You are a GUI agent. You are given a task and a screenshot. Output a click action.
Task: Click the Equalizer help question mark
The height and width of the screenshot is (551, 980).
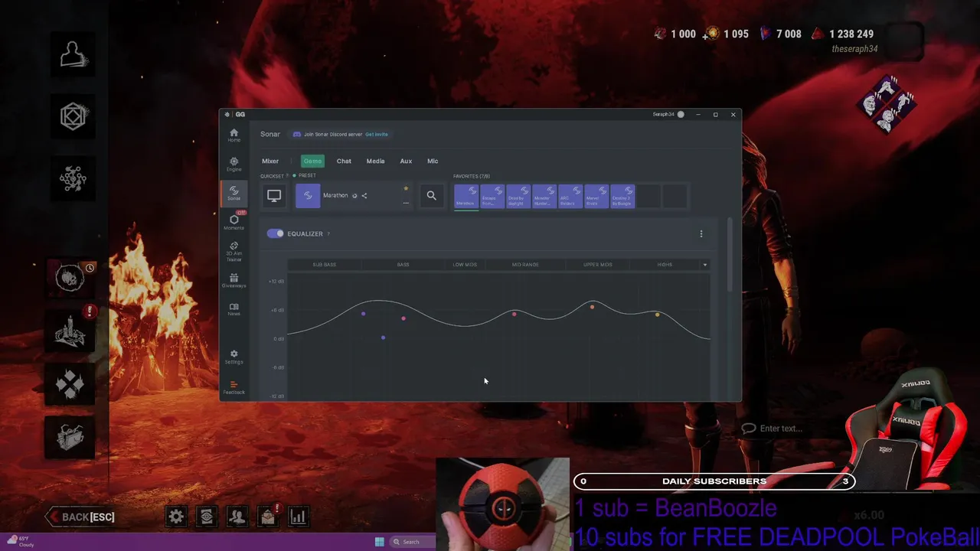pos(328,234)
